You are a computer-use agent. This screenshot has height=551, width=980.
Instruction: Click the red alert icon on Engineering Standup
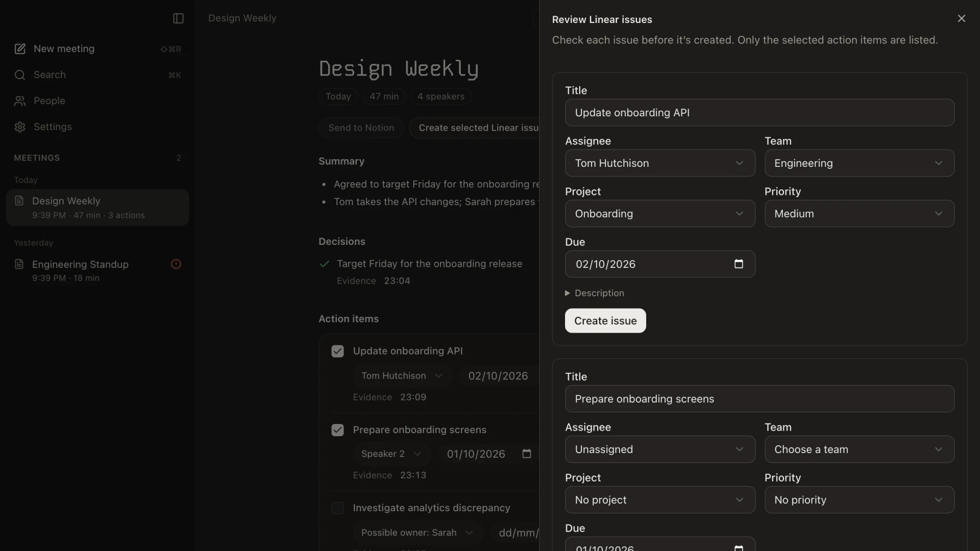tap(176, 264)
